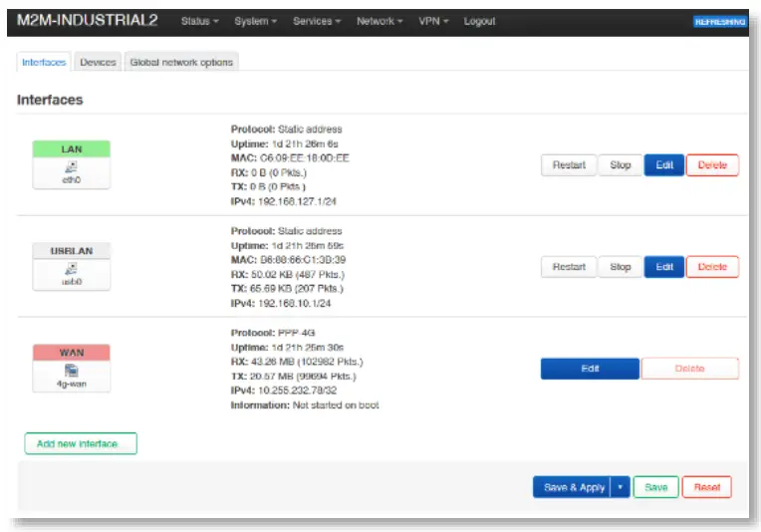
Task: Click the Interfaces section heading
Action: (50, 100)
